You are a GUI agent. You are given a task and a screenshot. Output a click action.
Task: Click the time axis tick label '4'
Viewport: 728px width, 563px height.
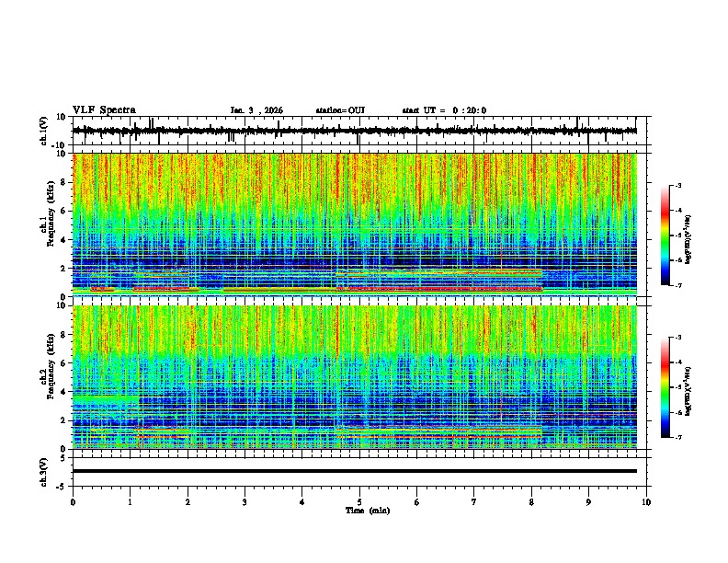click(x=302, y=502)
